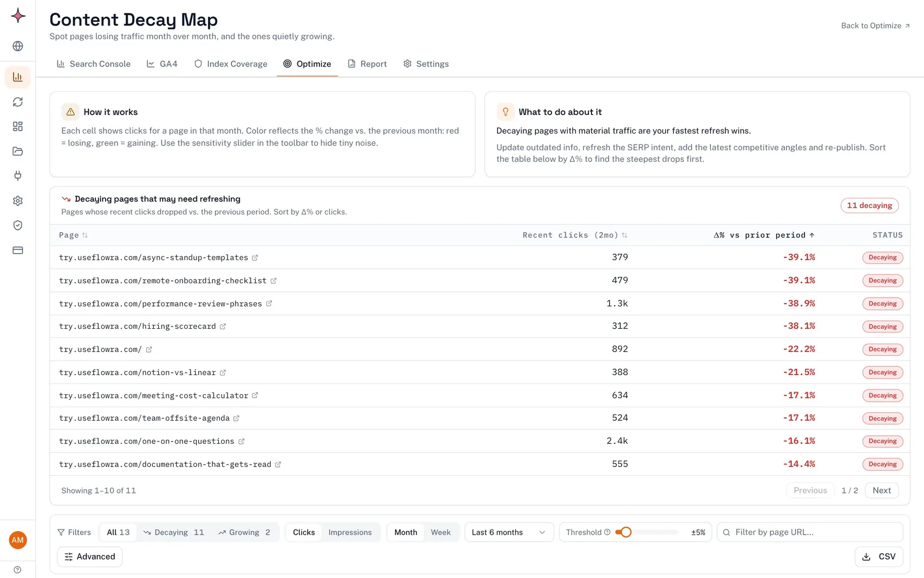Screen dimensions: 924x578
Task: Open the globe icon in sidebar
Action: point(18,46)
